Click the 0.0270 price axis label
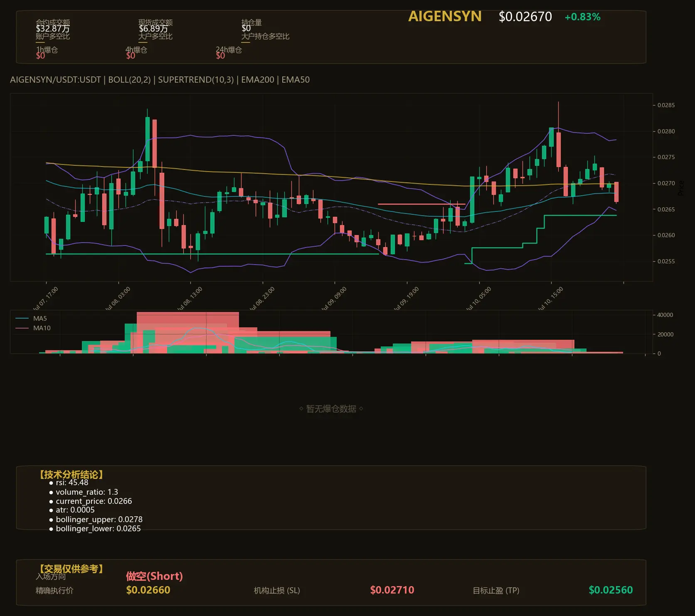Viewport: 695px width, 616px height. [x=666, y=183]
